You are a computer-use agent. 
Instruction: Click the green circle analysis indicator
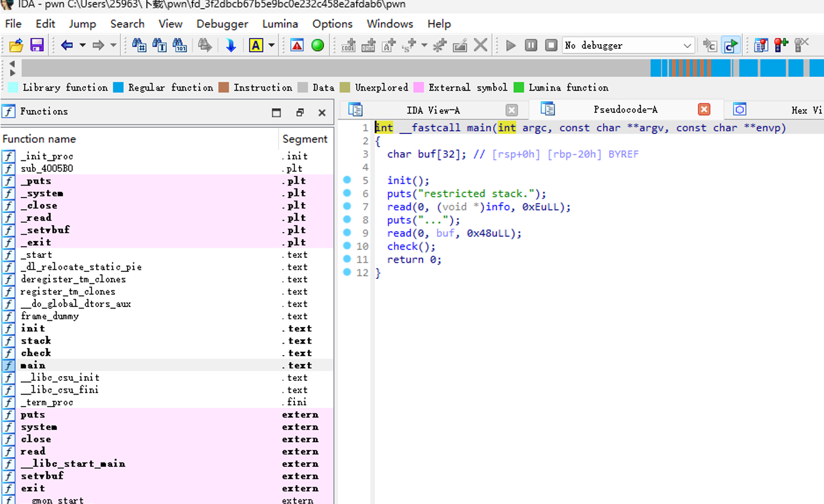pyautogui.click(x=318, y=45)
